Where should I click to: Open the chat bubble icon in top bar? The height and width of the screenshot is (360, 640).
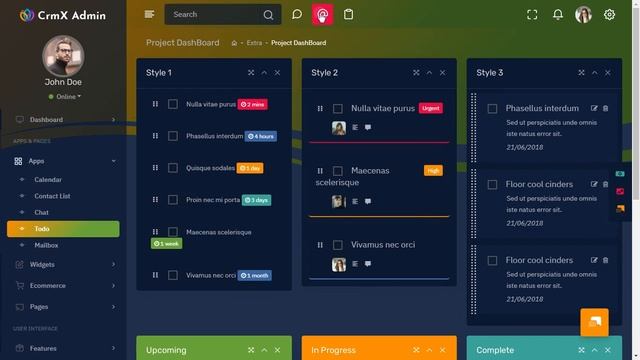click(297, 14)
